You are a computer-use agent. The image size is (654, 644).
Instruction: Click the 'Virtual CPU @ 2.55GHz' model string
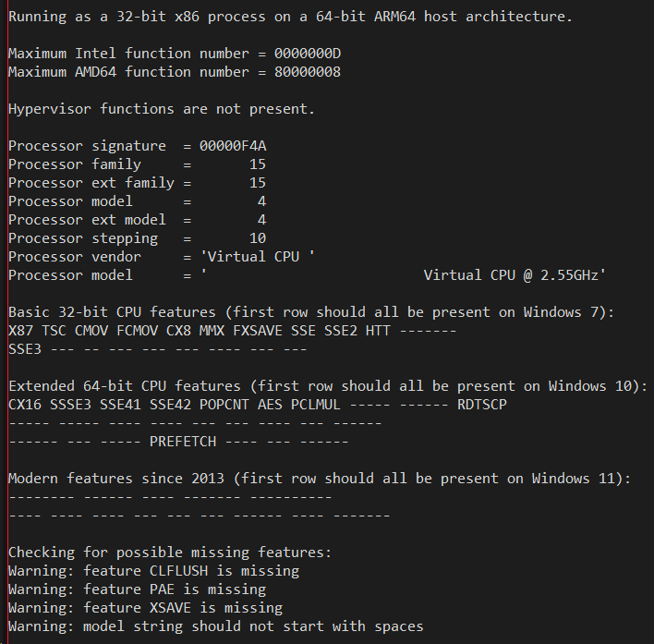pos(515,274)
